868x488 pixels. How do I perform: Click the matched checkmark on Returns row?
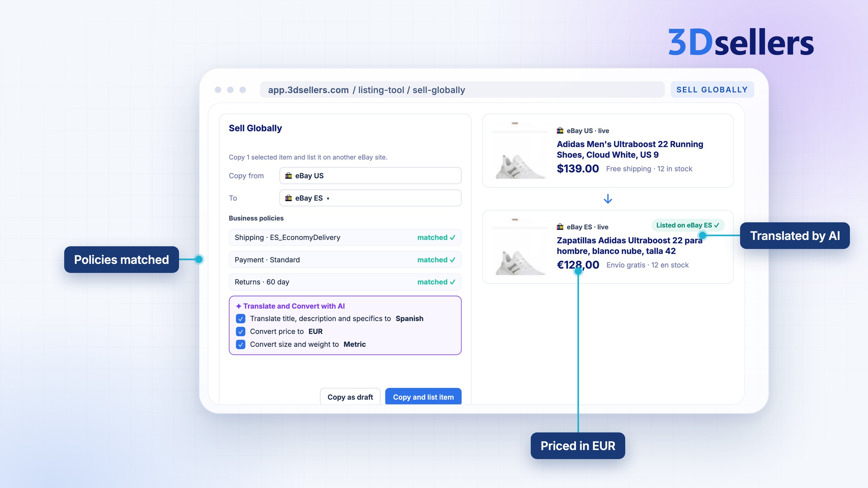click(452, 282)
